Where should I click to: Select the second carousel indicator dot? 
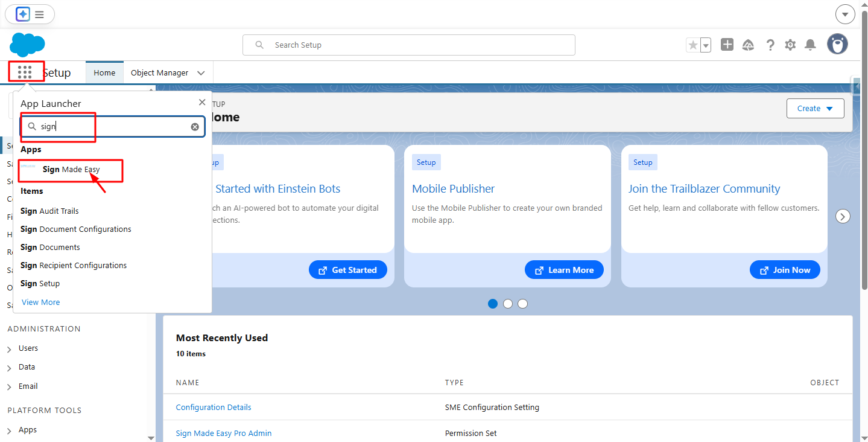(x=508, y=304)
